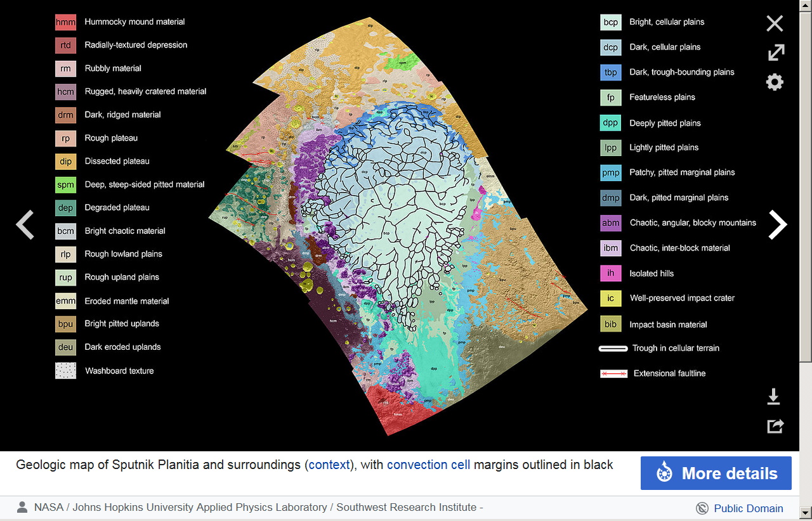812x521 pixels.
Task: Click the trough in cellular terrain symbol
Action: point(613,349)
